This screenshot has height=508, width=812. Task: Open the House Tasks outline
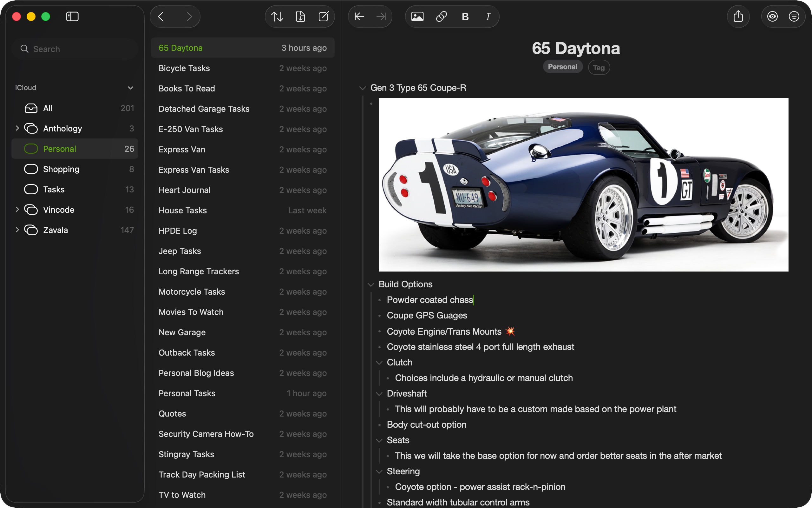point(243,210)
